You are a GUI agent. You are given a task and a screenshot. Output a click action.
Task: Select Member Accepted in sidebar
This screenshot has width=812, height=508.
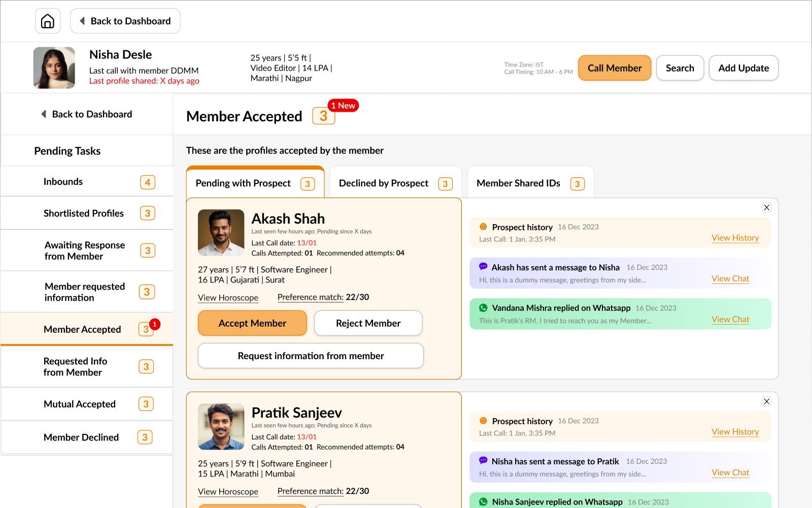tap(87, 329)
